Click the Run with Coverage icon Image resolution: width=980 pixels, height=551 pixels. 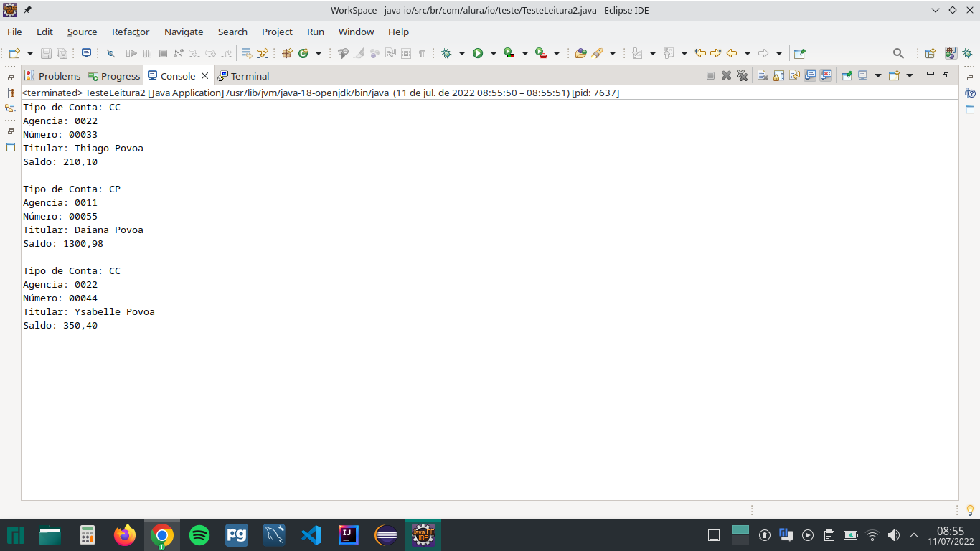509,53
